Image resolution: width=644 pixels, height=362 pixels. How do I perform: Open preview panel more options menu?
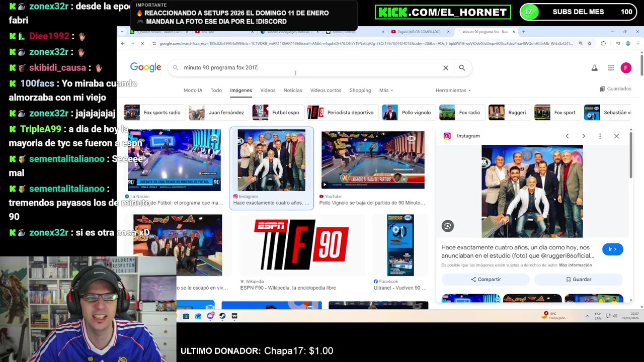600,136
